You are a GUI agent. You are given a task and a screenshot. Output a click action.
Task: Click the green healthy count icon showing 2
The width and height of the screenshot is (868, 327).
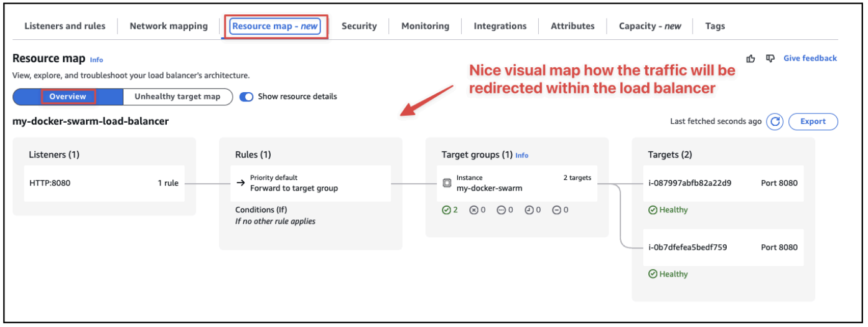[446, 210]
